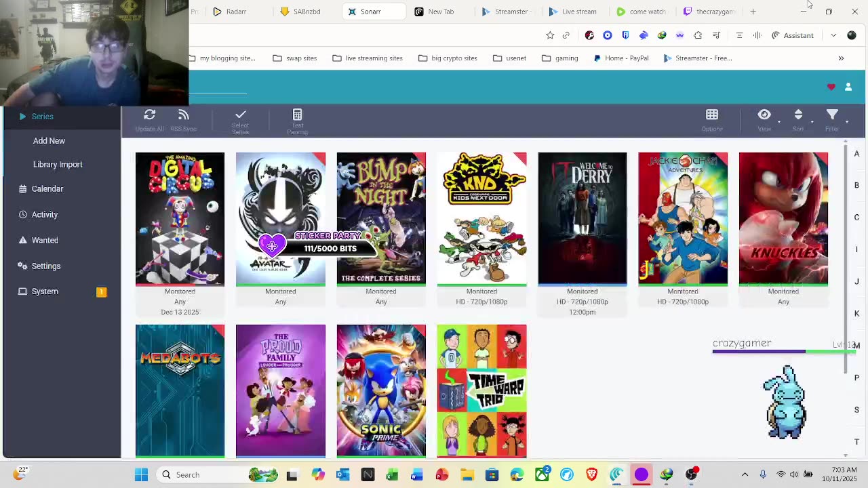868x488 pixels.
Task: Open the Knuckles series poster
Action: point(783,218)
